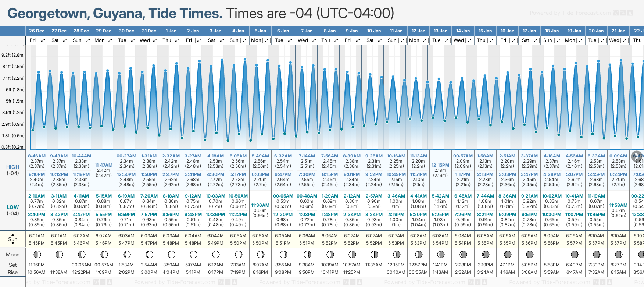Image resolution: width=644 pixels, height=287 pixels.
Task: Select the 14 Jan date header
Action: pos(463,31)
